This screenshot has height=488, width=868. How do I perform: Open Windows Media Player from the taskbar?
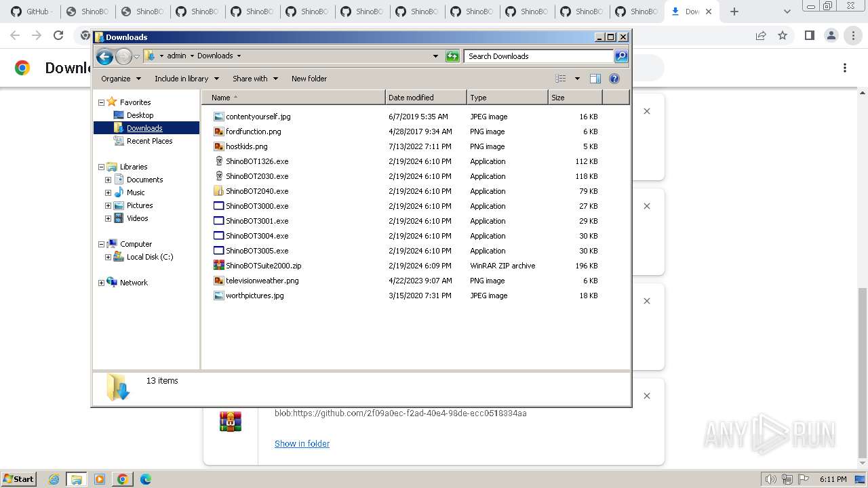point(100,479)
